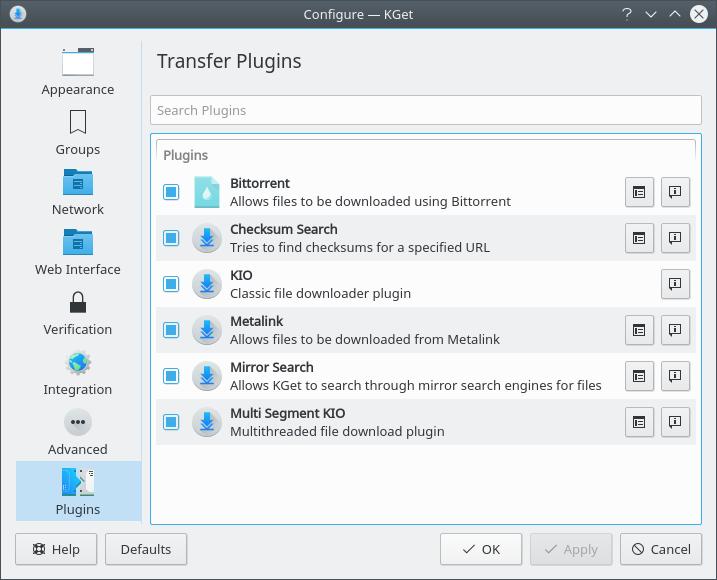Click the title bar help question mark

click(626, 14)
